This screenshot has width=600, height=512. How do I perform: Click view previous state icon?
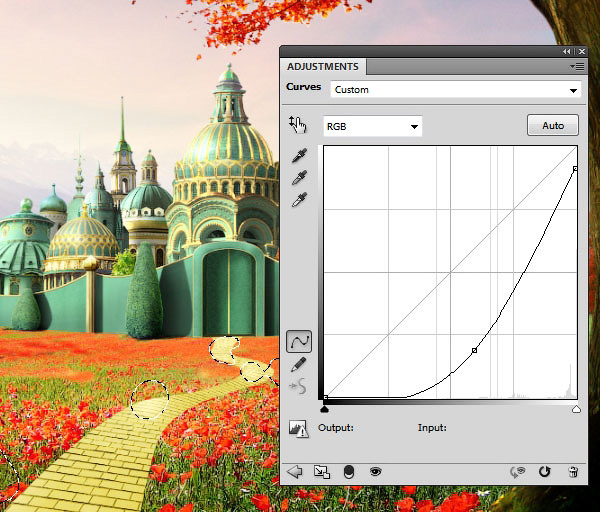pyautogui.click(x=517, y=472)
